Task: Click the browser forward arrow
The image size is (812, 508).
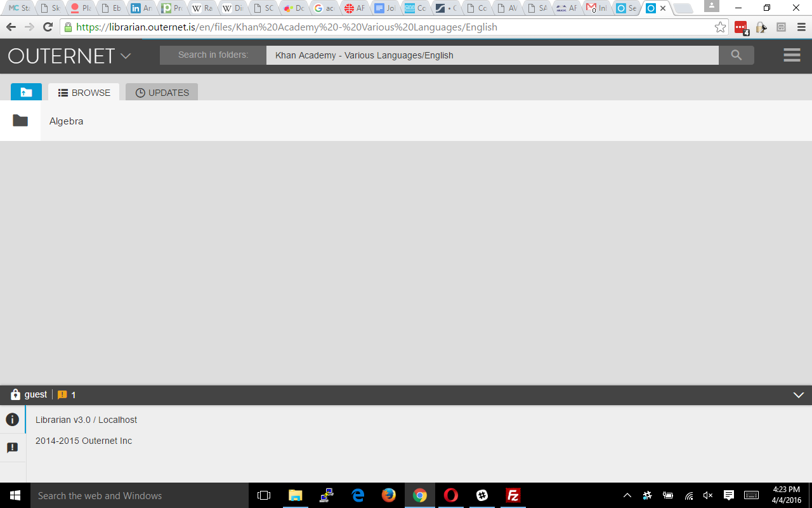Action: (29, 27)
